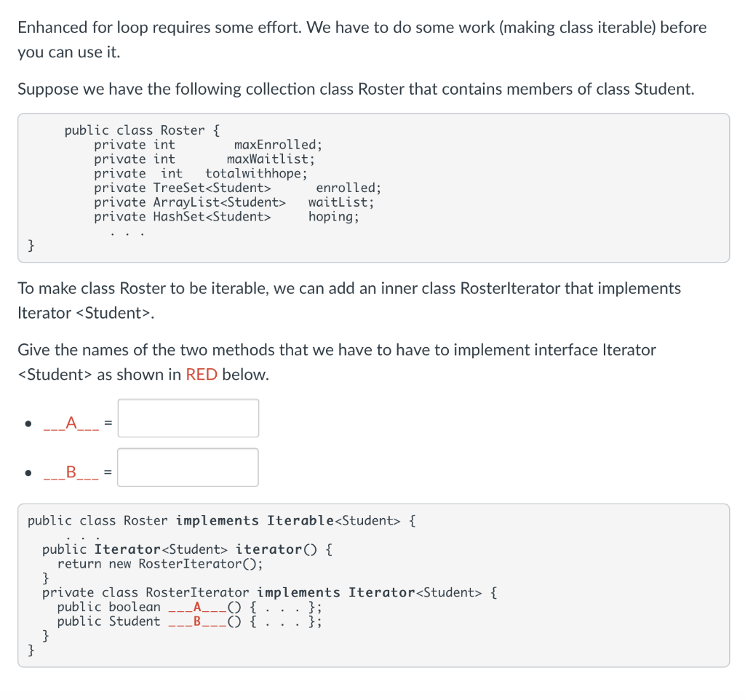Viewport: 745px width, 700px height.
Task: Click the answer input field beside ___A___
Action: [x=188, y=418]
